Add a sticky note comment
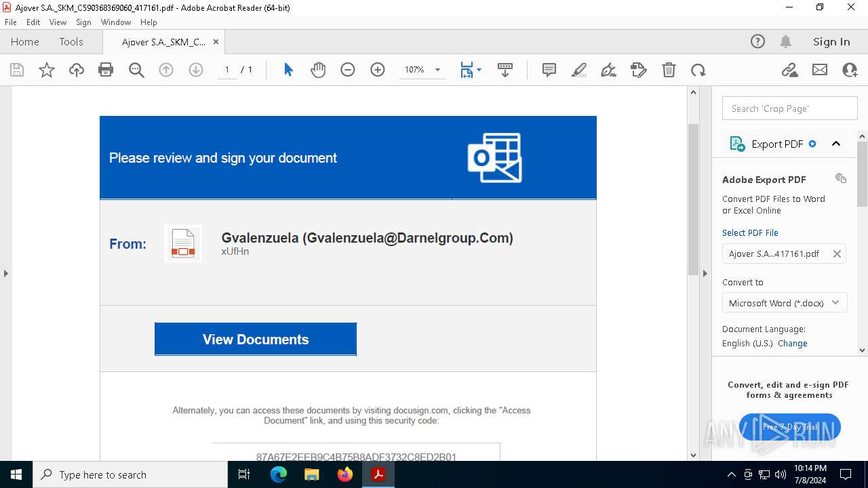 tap(549, 70)
